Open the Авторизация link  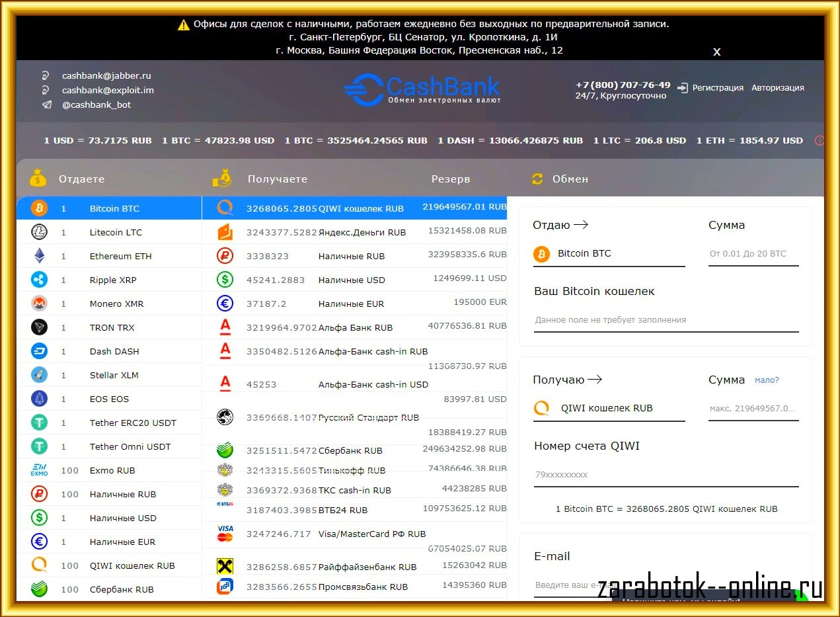click(777, 88)
